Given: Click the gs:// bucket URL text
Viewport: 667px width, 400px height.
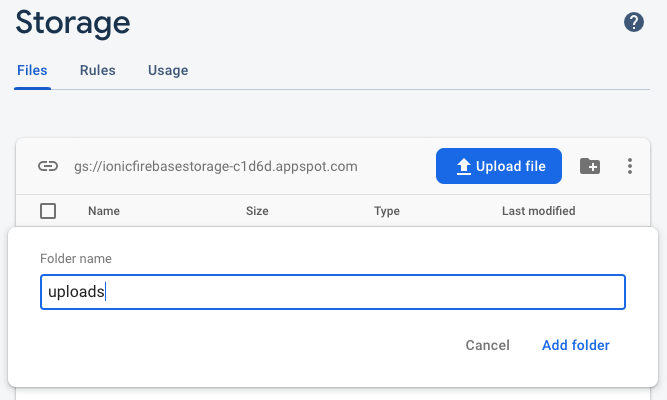Looking at the screenshot, I should [x=216, y=166].
